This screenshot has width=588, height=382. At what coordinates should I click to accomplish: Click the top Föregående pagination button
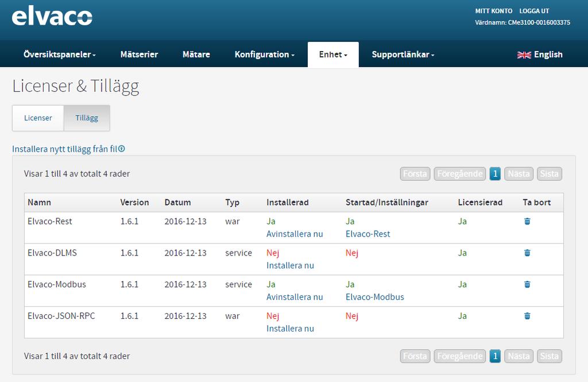point(460,173)
